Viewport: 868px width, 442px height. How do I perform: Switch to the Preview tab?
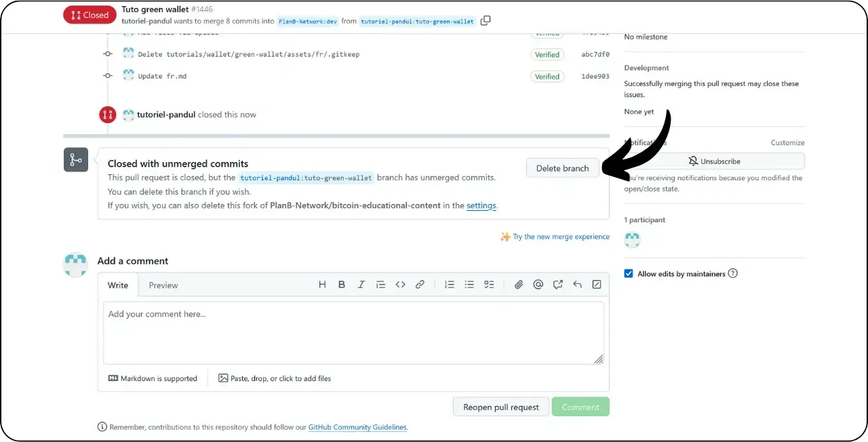[163, 285]
